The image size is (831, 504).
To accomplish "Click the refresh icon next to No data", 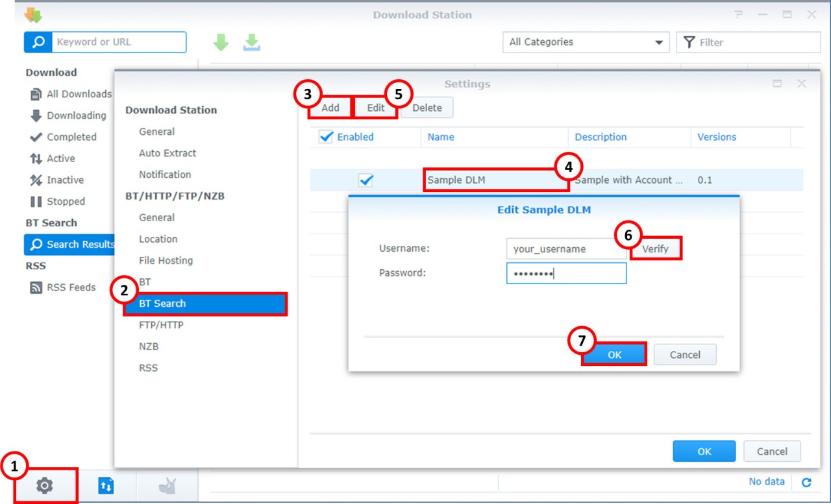I will click(x=806, y=482).
